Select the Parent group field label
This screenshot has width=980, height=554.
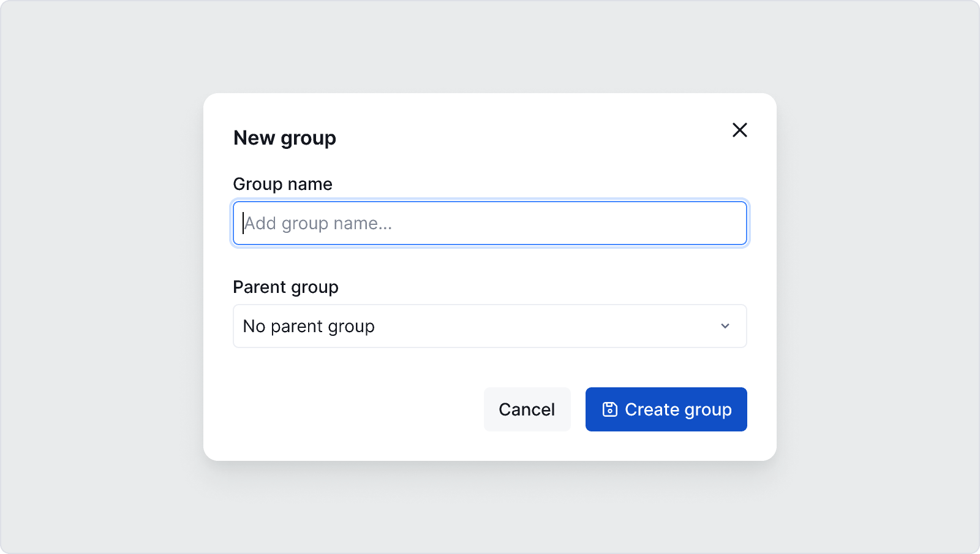coord(285,287)
